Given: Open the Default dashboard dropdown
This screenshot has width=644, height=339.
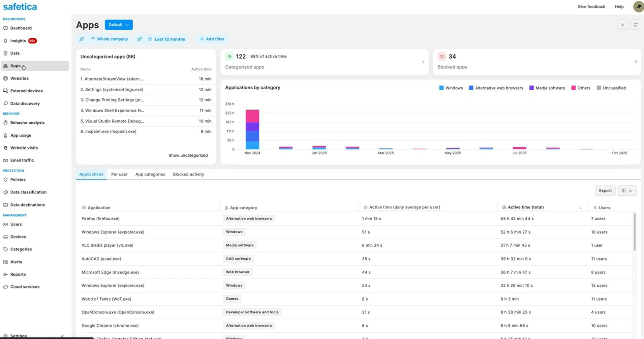Looking at the screenshot, I should click(119, 25).
